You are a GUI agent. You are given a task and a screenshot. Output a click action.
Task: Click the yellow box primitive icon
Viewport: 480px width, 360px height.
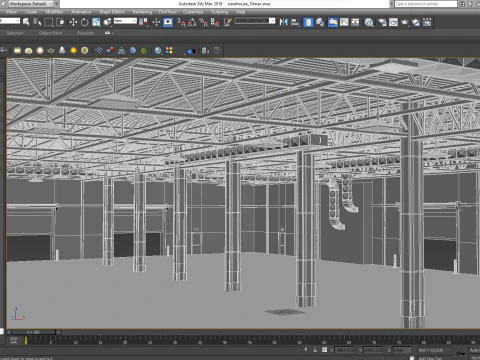(x=17, y=51)
